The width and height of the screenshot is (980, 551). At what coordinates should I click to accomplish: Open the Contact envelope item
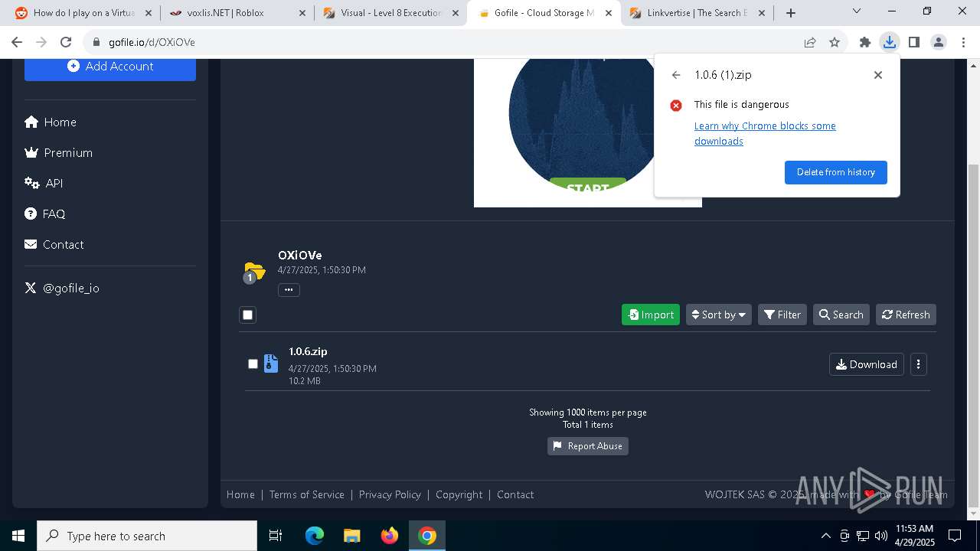54,245
